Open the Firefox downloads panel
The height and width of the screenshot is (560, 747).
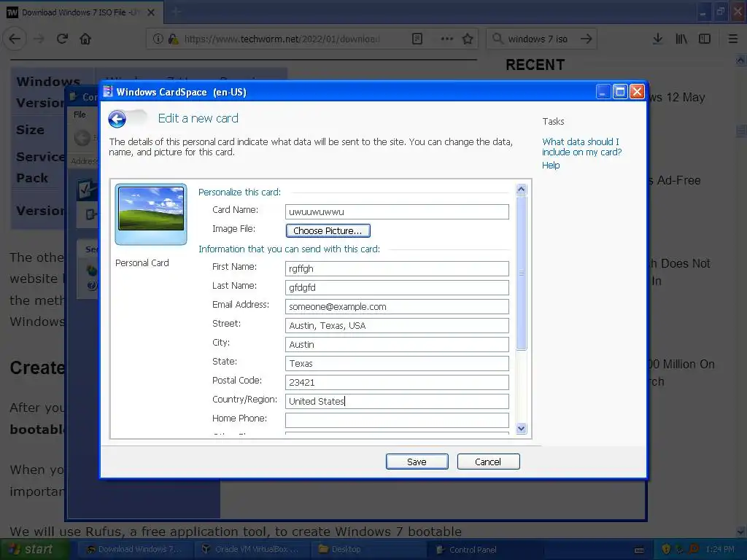[657, 39]
